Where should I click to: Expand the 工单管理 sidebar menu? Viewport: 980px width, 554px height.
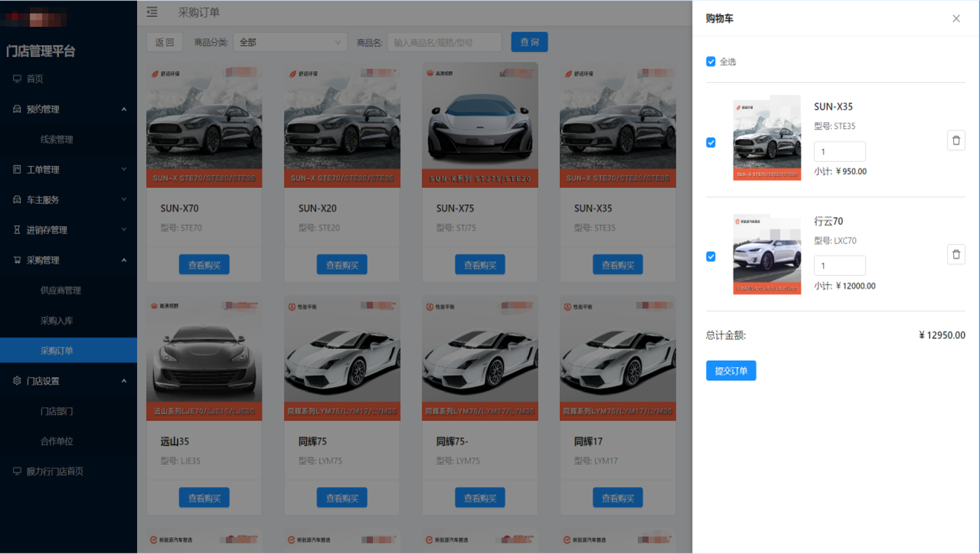coord(68,169)
